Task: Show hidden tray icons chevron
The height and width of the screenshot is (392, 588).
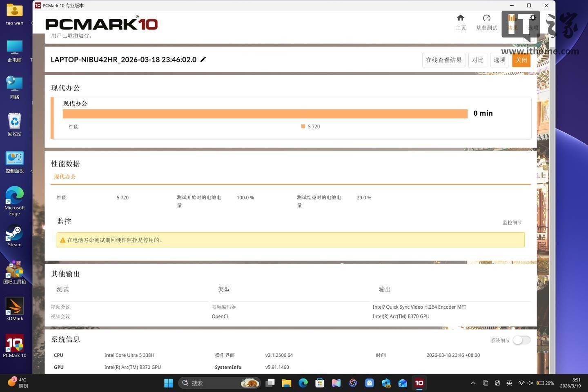Action: [473, 383]
